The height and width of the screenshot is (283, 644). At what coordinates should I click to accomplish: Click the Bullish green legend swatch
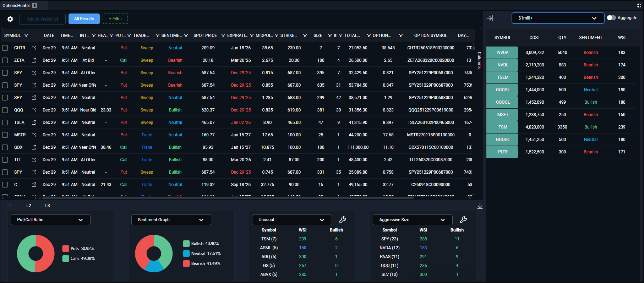click(x=186, y=244)
